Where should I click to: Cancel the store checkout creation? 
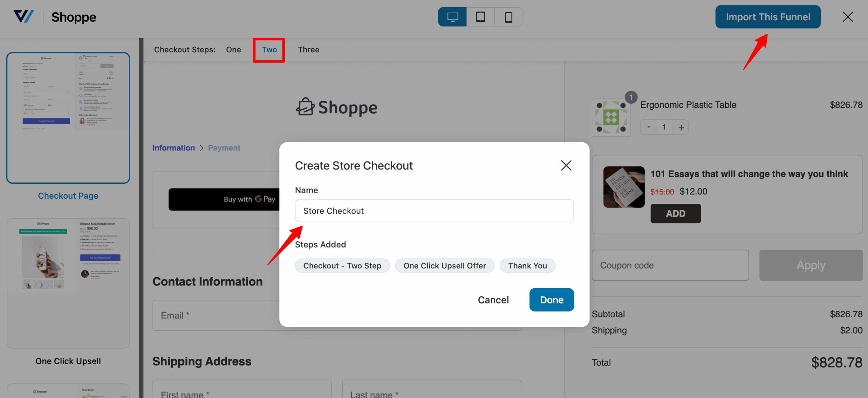point(493,300)
